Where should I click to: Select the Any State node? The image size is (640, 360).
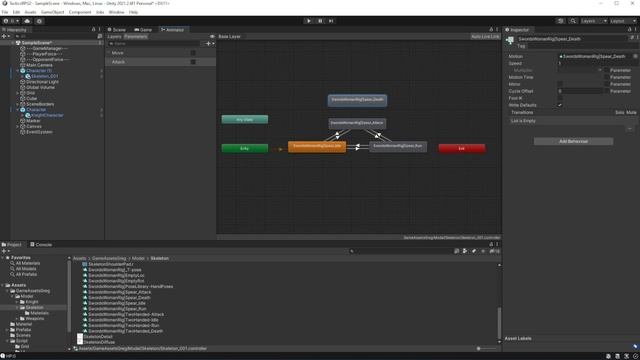245,120
